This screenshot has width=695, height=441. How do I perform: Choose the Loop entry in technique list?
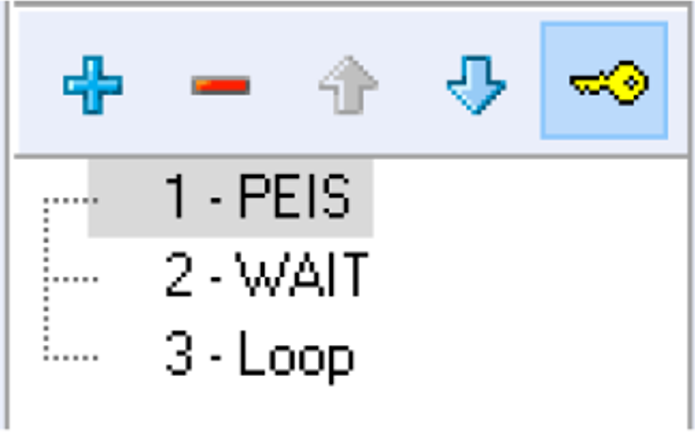[259, 356]
